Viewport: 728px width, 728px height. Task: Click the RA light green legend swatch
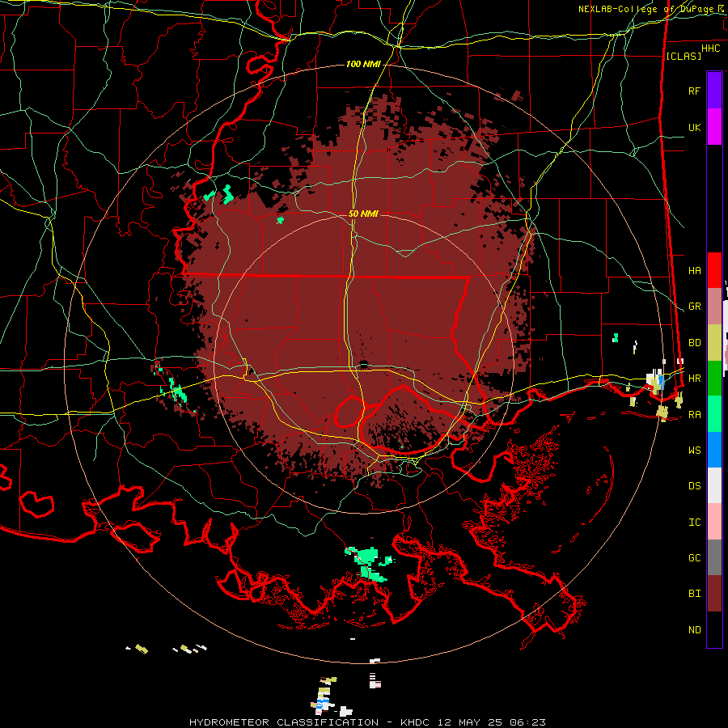714,414
